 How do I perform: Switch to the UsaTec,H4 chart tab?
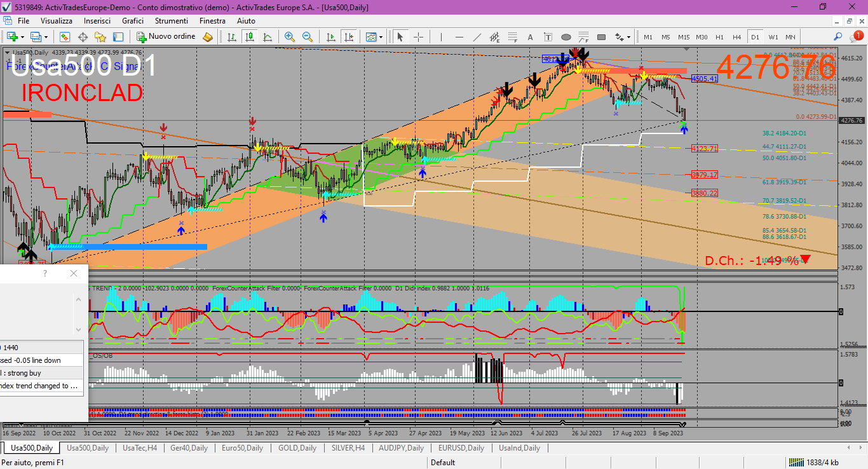click(140, 448)
